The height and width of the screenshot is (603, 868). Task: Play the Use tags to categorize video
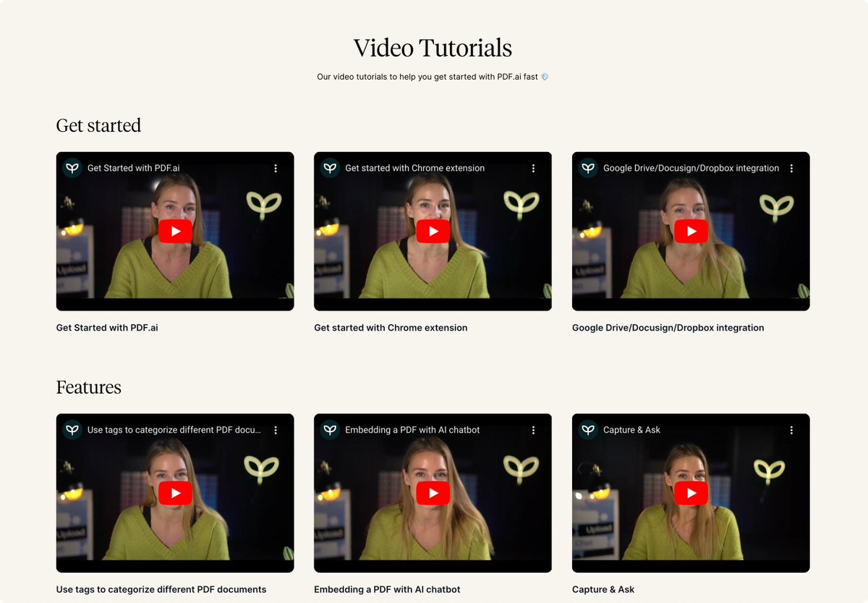click(175, 493)
